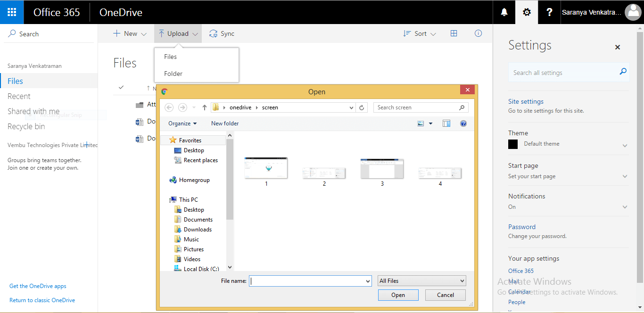Open the File name history dropdown
Viewport: 644px width, 313px height.
coord(368,281)
